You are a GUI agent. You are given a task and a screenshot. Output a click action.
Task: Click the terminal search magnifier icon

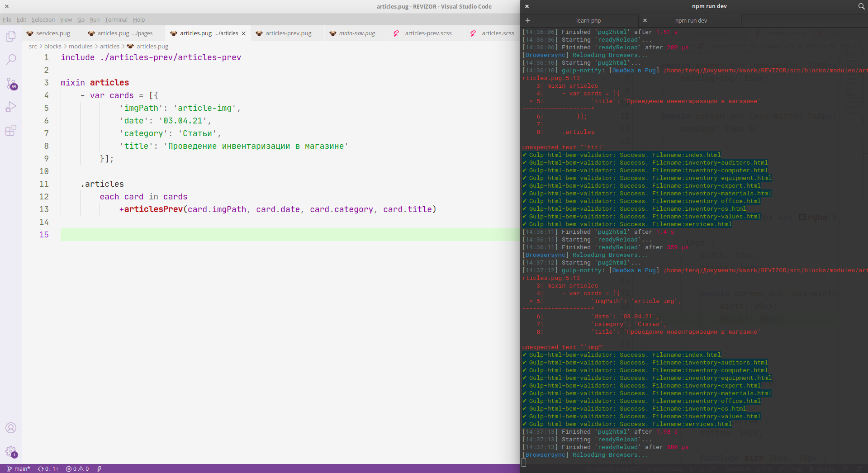(861, 6)
